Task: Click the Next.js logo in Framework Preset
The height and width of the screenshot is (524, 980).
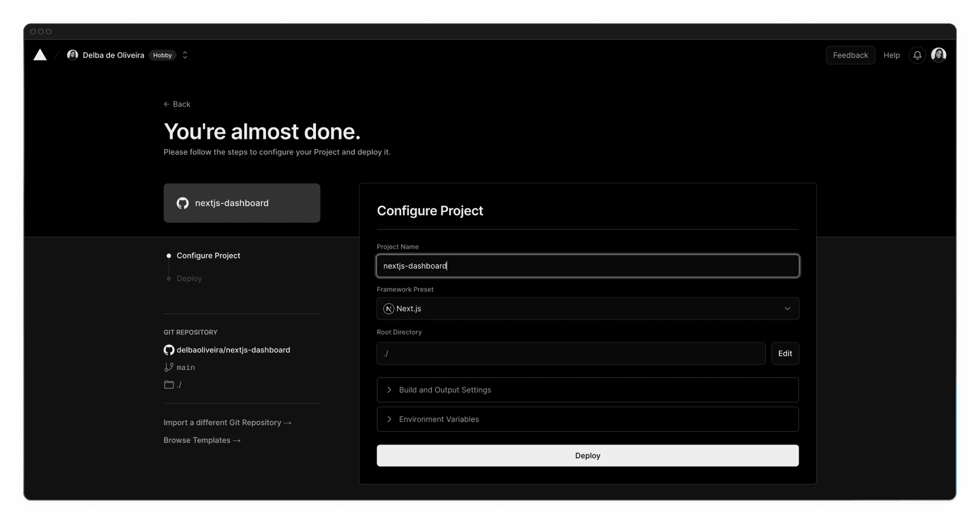Action: pyautogui.click(x=388, y=308)
